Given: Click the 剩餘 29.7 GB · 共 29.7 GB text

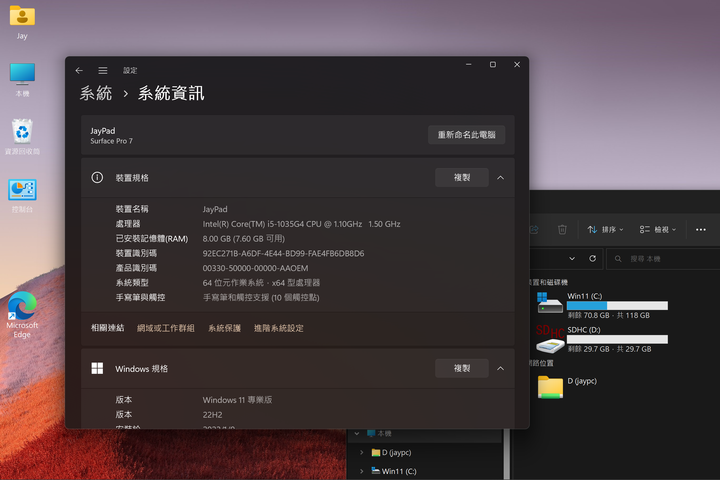Looking at the screenshot, I should (609, 349).
